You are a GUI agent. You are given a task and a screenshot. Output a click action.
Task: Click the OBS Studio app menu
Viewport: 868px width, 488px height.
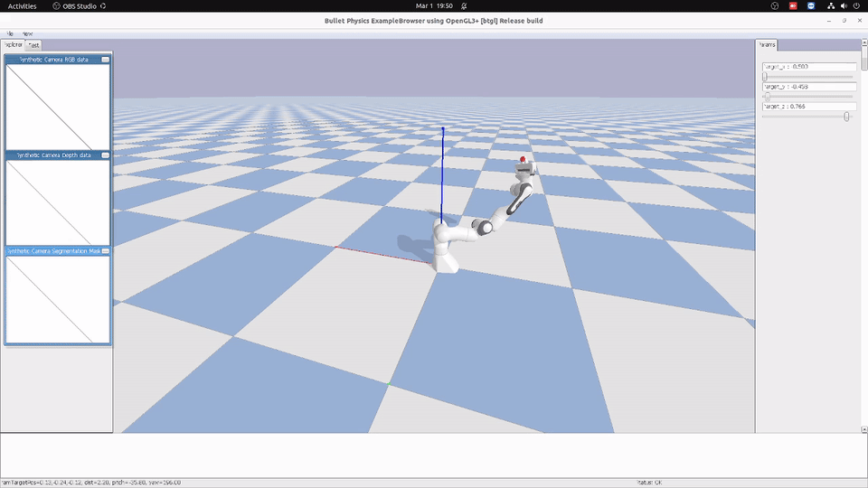pos(81,6)
